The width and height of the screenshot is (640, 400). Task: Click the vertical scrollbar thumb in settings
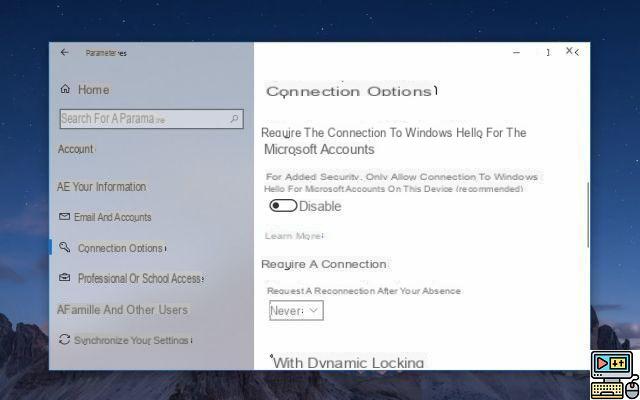[588, 215]
